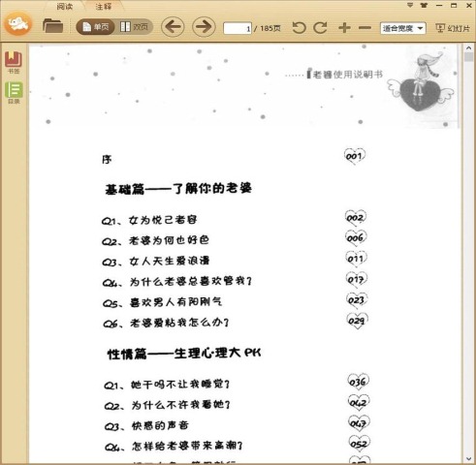476x465 pixels.
Task: Click the app logo icon
Action: point(18,23)
